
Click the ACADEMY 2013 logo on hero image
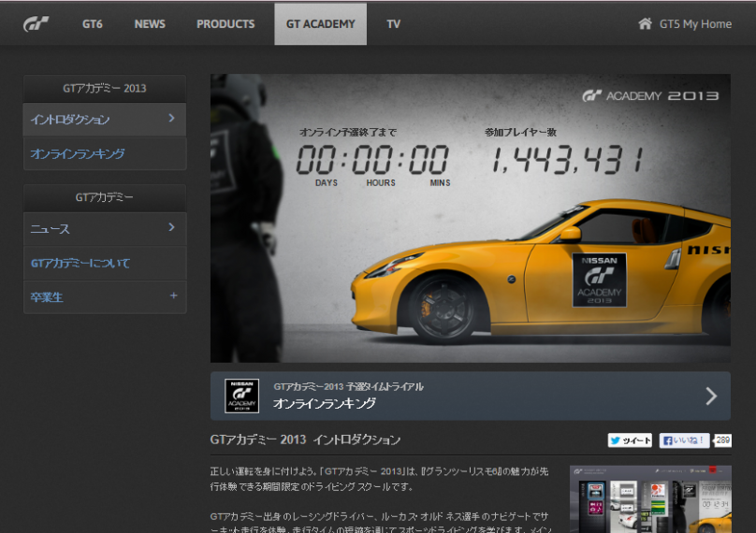tap(650, 96)
